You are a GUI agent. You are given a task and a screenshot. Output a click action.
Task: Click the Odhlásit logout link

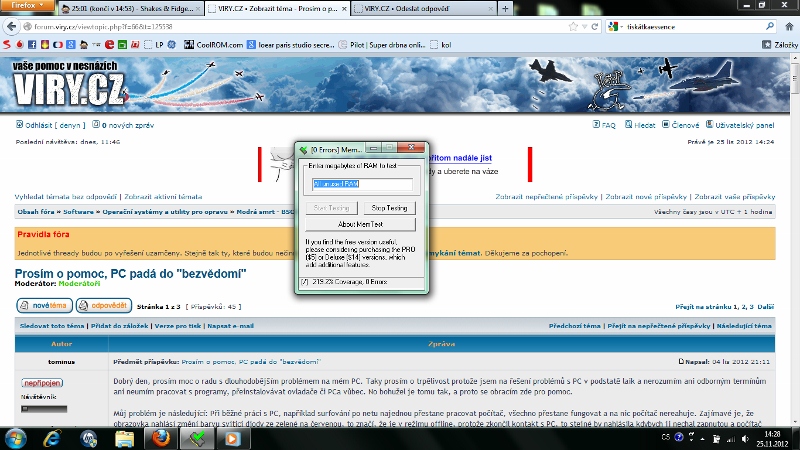tap(51, 125)
